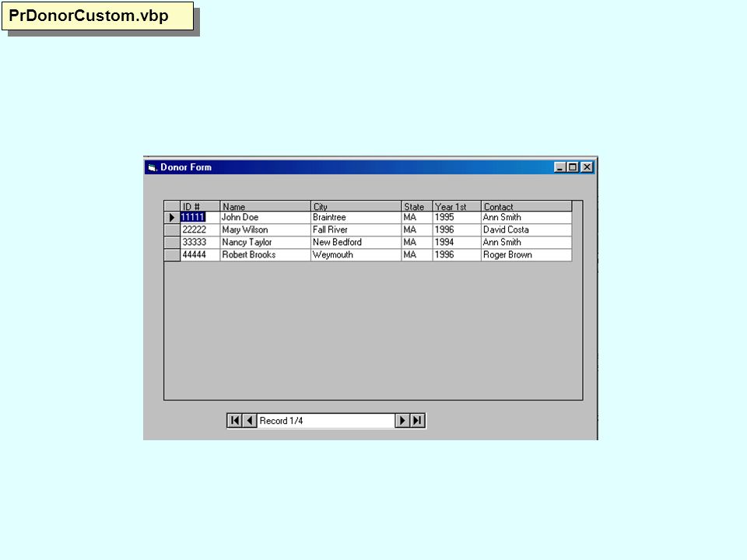
Task: Select year 1995 in John Doe's row
Action: pyautogui.click(x=458, y=217)
